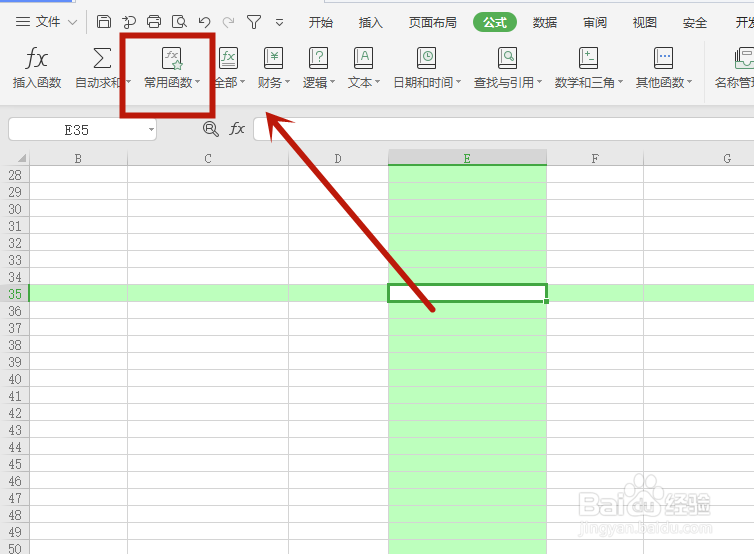Click the Name Box showing E35
Screen dimensions: 754x554
77,130
